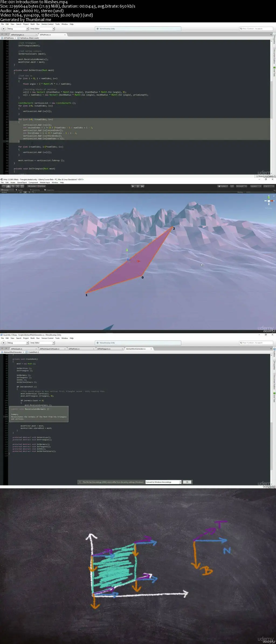
Task: Toggle Center pivot mode in Unity
Action: coord(32,186)
